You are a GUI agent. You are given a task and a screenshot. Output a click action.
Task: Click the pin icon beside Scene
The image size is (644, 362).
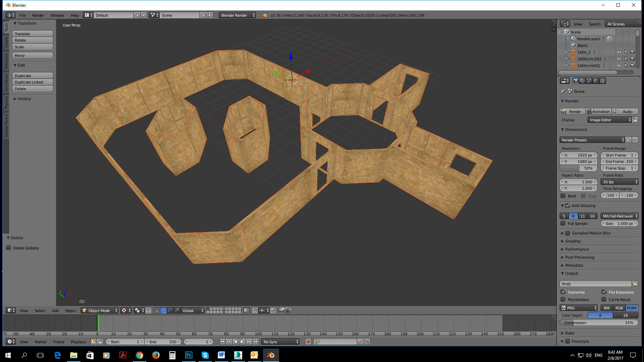[563, 91]
